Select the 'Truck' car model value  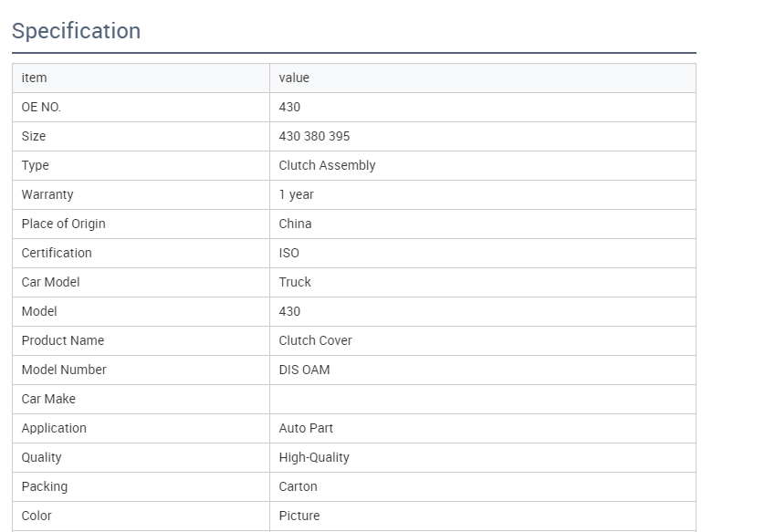click(295, 282)
